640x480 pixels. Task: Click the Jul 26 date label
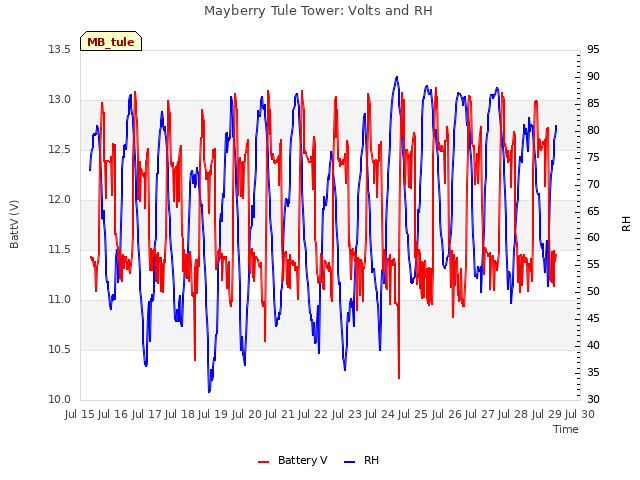pyautogui.click(x=447, y=414)
